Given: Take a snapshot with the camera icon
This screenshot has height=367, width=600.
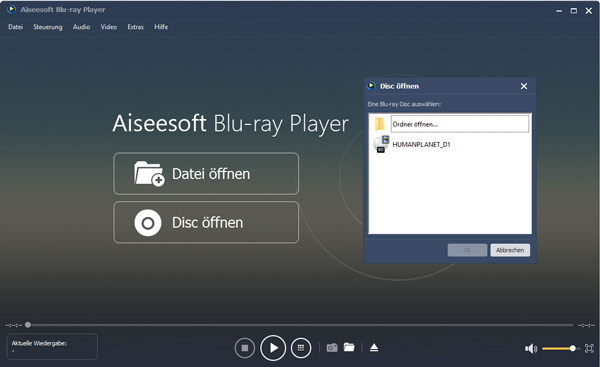Looking at the screenshot, I should 332,347.
